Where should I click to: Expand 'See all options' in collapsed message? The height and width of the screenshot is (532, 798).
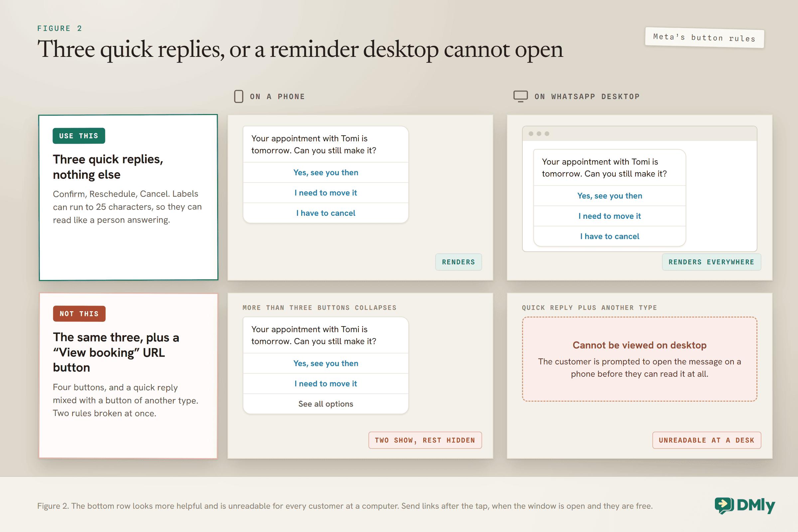coord(326,404)
